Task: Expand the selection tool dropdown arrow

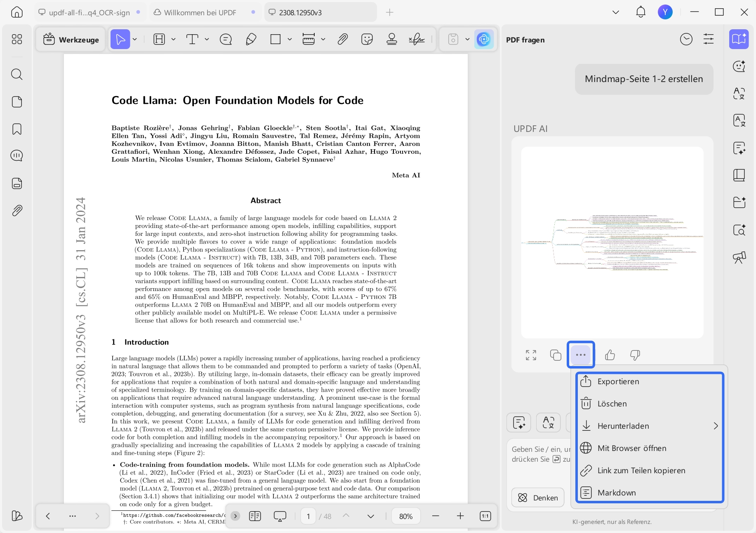Action: tap(135, 40)
